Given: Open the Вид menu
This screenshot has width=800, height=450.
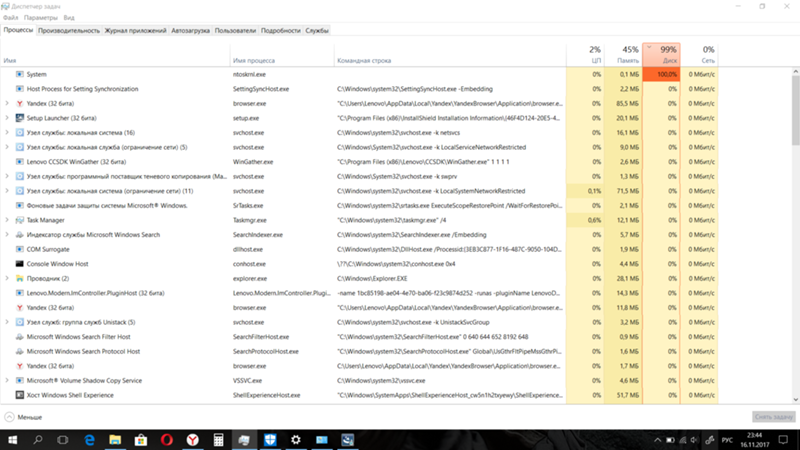Looking at the screenshot, I should pos(69,17).
